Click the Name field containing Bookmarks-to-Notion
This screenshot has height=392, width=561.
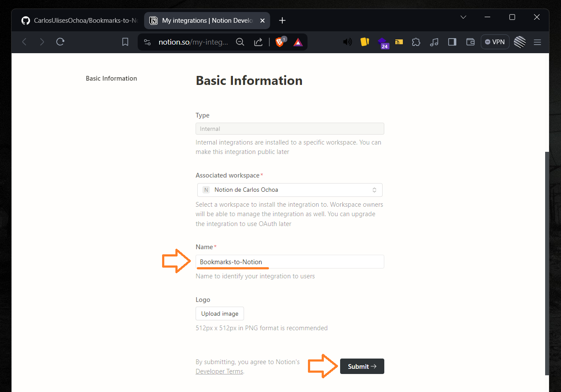coord(290,262)
